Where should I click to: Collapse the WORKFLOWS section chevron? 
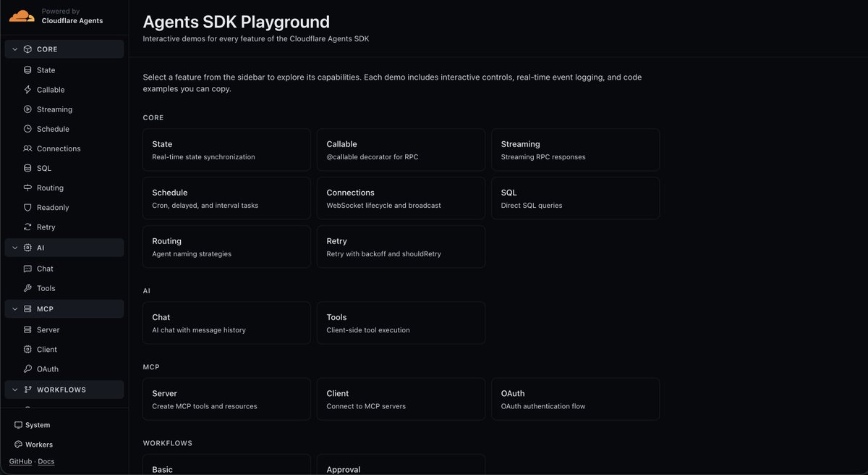tap(14, 390)
